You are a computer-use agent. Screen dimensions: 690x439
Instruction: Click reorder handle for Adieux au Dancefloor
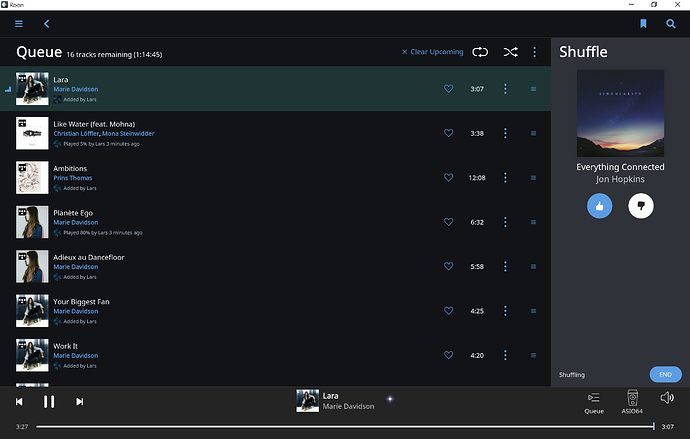[x=533, y=266]
